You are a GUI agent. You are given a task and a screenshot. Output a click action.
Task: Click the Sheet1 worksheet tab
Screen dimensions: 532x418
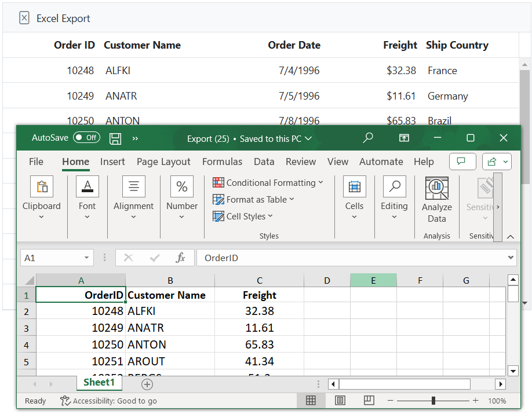(99, 383)
